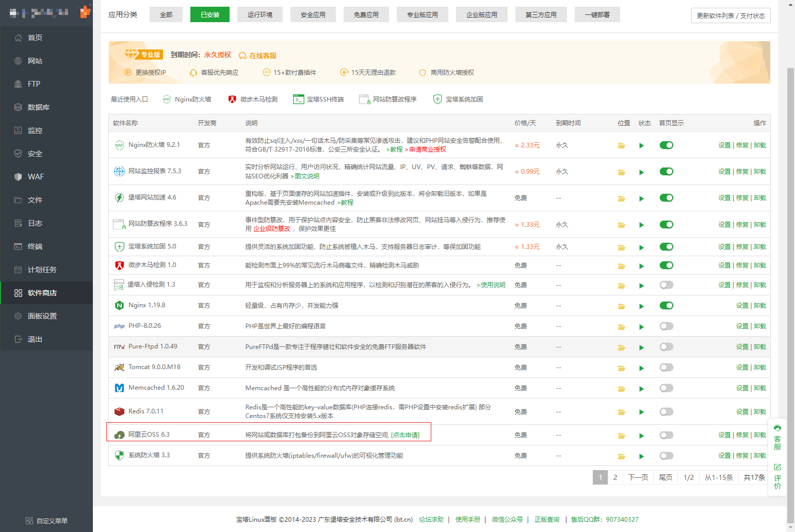This screenshot has width=795, height=532.
Task: Click 卸载 link for Nginx 1.19.8
Action: click(x=759, y=306)
